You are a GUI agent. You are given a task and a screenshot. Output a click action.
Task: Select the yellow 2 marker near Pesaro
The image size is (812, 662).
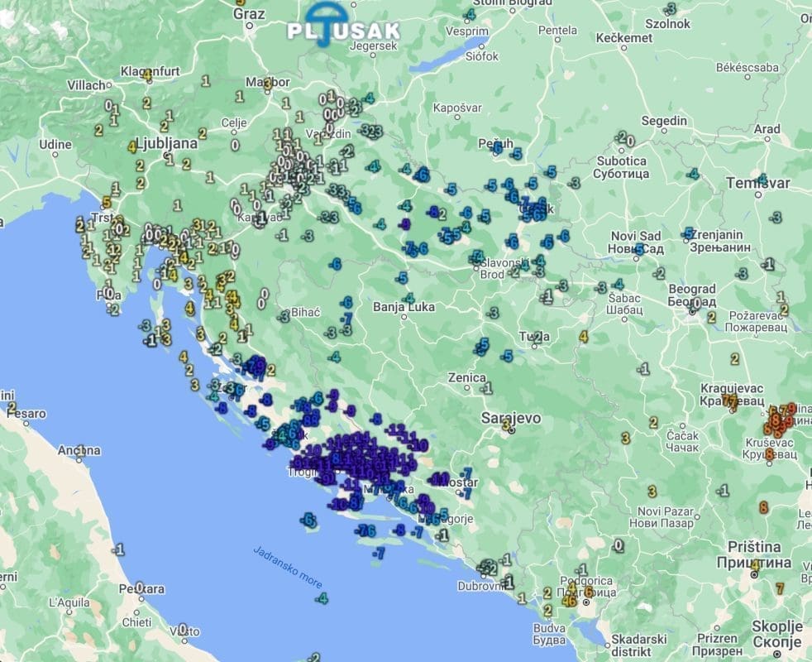point(12,408)
